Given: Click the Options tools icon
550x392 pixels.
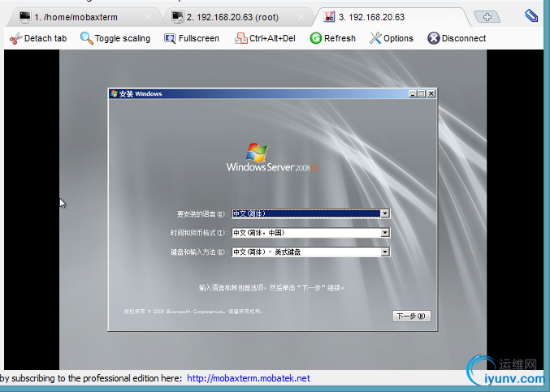Looking at the screenshot, I should pos(375,38).
